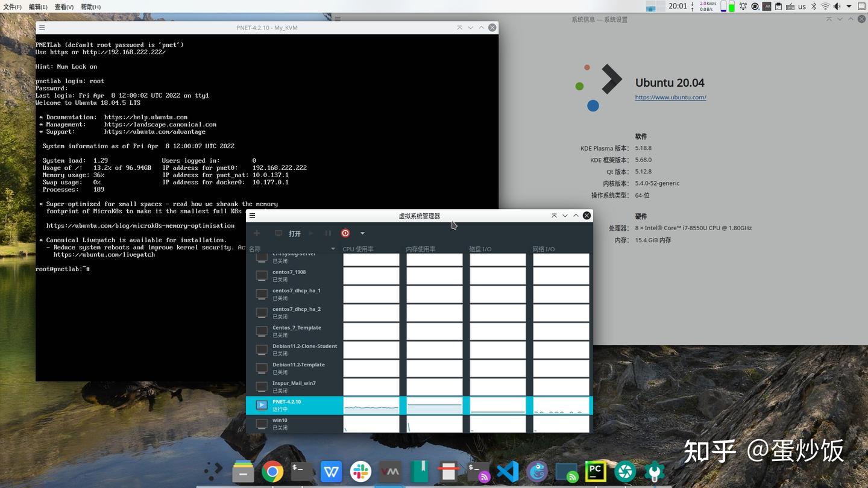Click the pause VM toolbar icon

[x=328, y=233]
